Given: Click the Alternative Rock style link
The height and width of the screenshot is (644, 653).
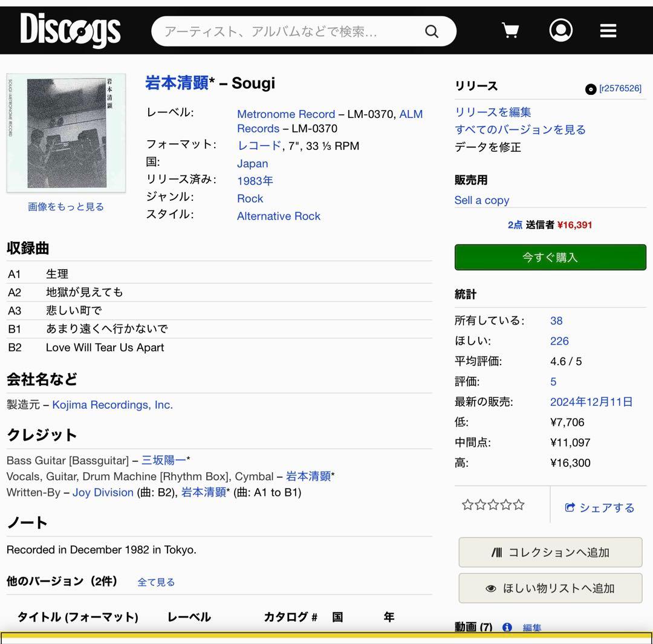Looking at the screenshot, I should point(279,216).
